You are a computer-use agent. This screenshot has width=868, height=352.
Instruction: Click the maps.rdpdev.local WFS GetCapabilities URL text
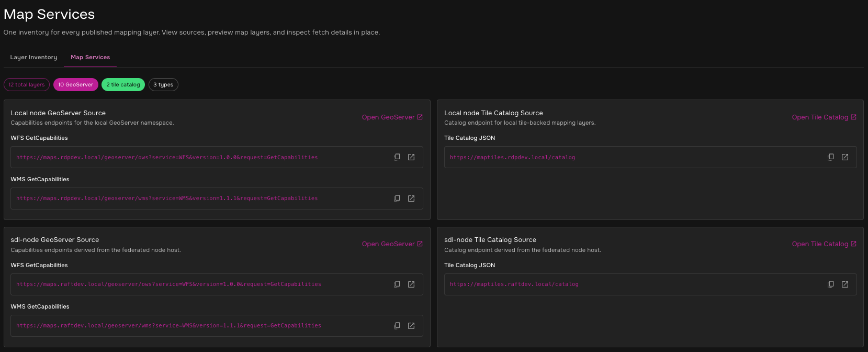point(167,157)
